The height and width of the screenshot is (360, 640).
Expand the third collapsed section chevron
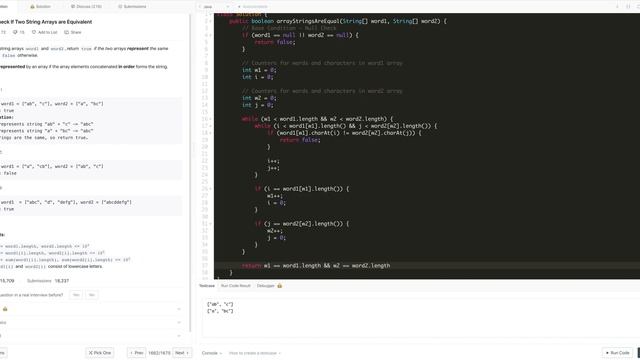[x=179, y=336]
